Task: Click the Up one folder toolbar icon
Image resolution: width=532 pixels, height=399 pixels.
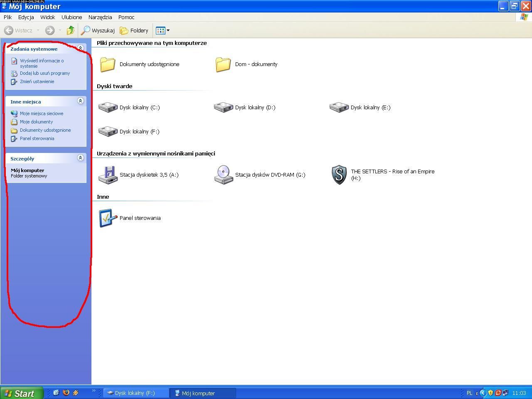Action: pyautogui.click(x=71, y=30)
